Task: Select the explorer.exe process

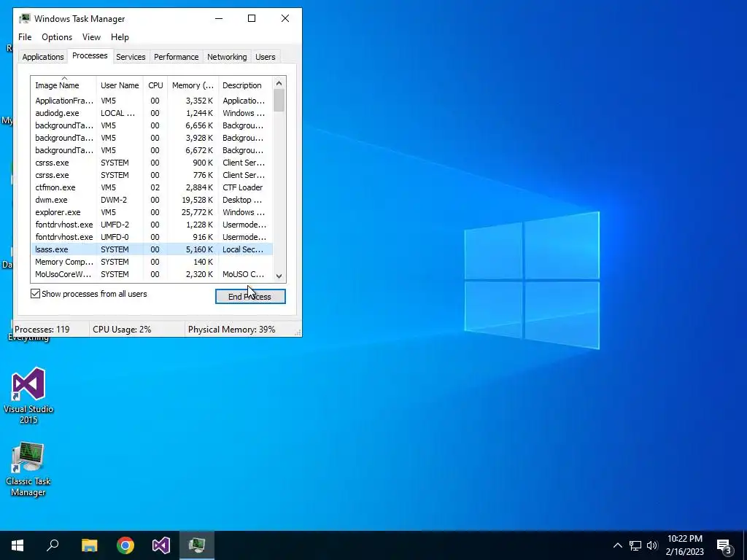Action: point(152,212)
